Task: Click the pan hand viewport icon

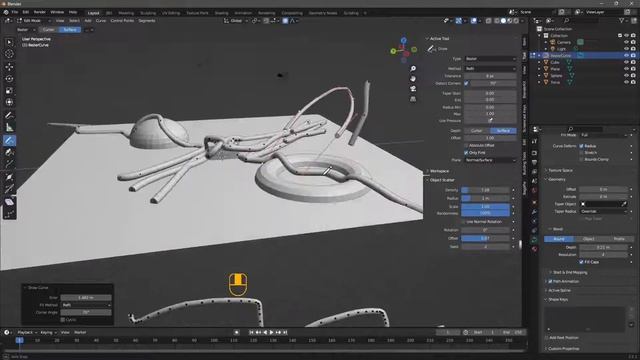Action: click(x=413, y=79)
